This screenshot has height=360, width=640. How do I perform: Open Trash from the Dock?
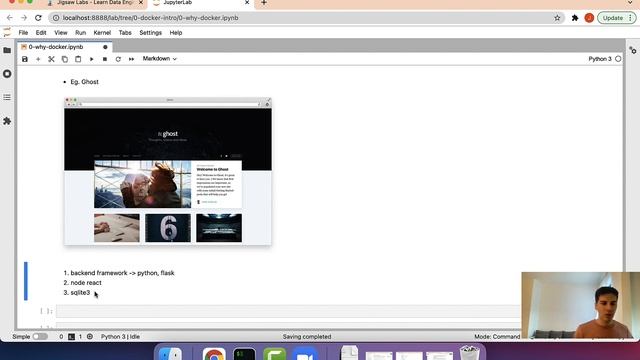pos(469,353)
